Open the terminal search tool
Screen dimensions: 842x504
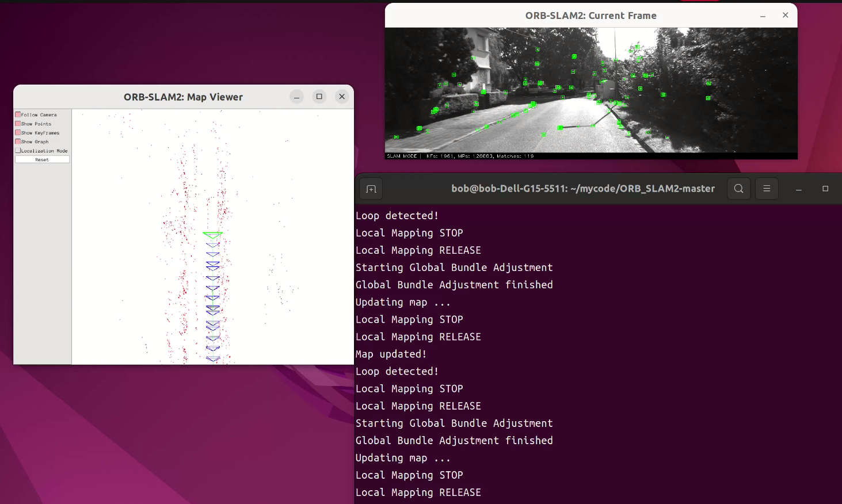[x=739, y=189]
